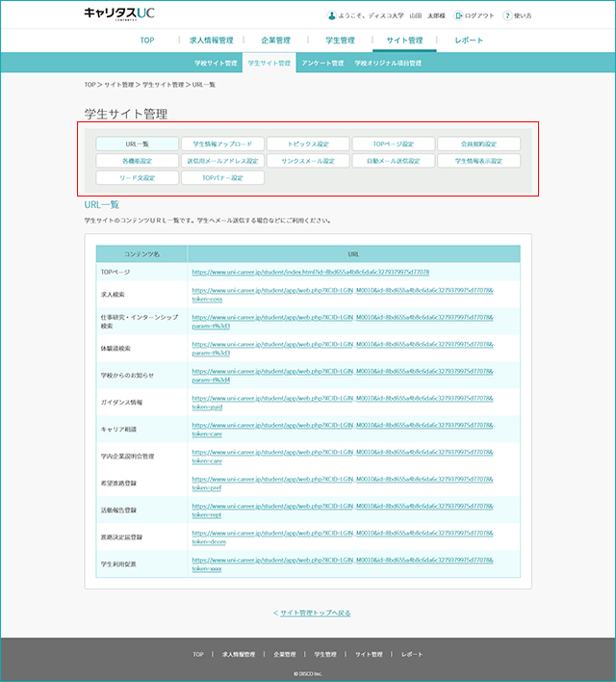
Task: Click the user avatar icon beside ようこそ
Action: (331, 15)
